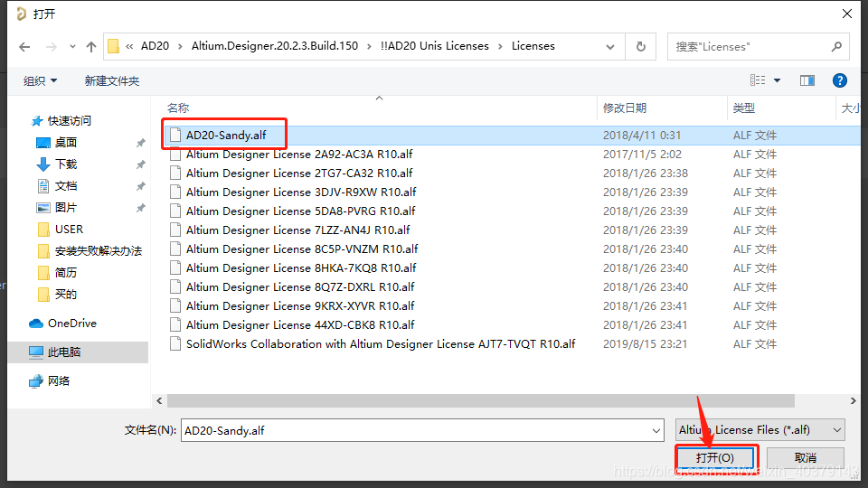Click the forward navigation arrow
The width and height of the screenshot is (868, 488).
click(51, 47)
